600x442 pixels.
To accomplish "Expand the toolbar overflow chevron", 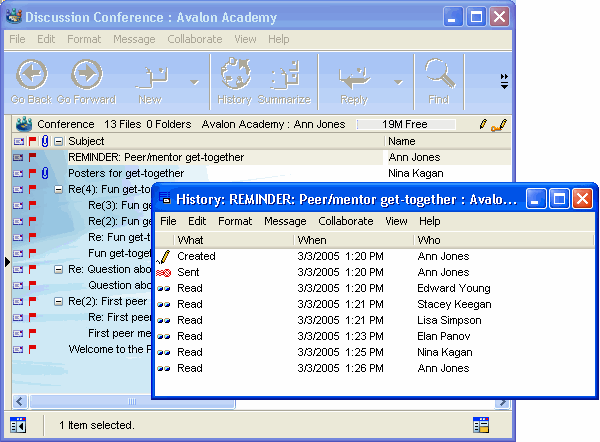I will click(x=504, y=80).
